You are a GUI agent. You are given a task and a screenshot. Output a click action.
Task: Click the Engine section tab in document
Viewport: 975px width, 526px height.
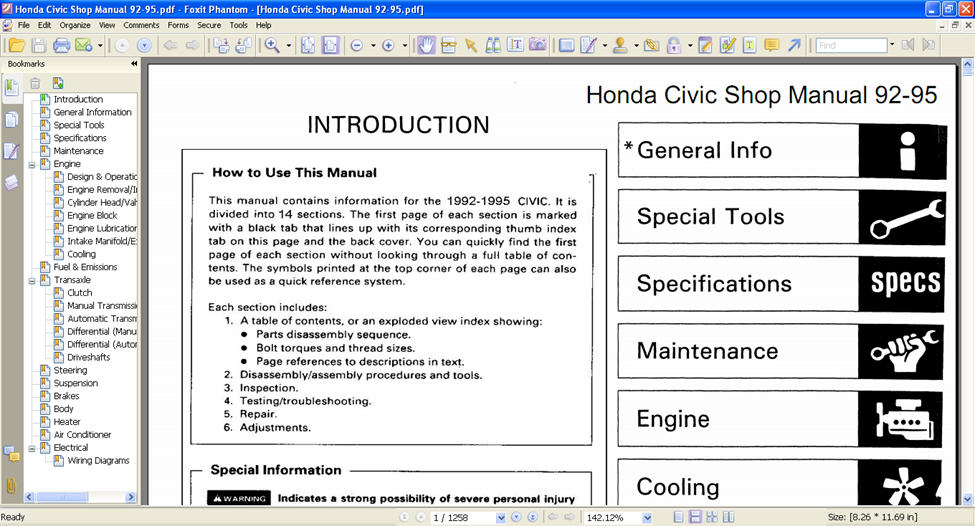780,419
